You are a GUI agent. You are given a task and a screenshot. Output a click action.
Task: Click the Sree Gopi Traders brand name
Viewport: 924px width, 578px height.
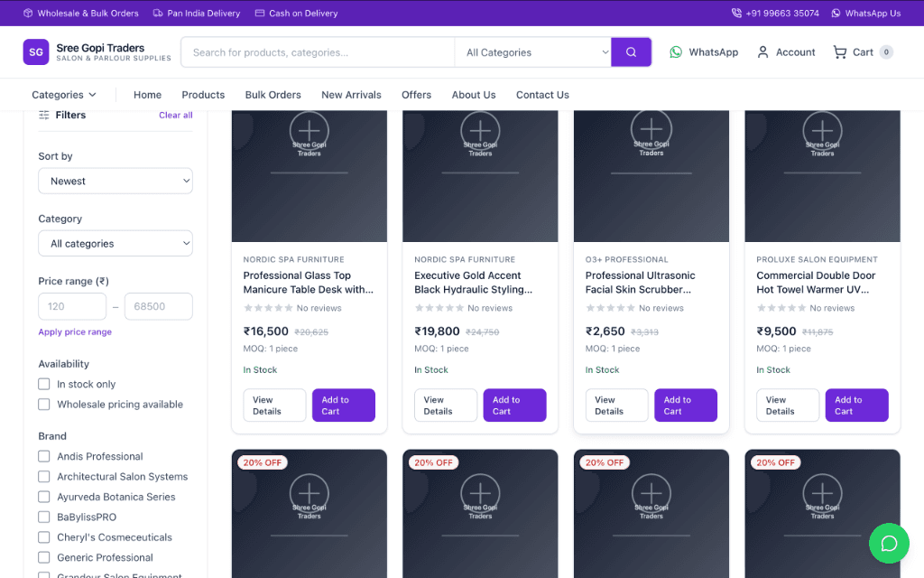(x=100, y=48)
